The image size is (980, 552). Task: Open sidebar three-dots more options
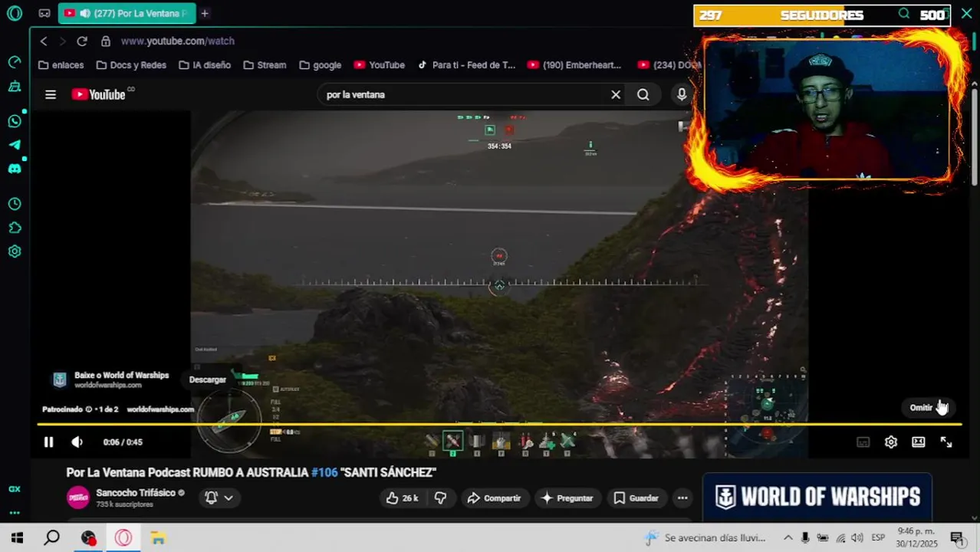point(15,512)
